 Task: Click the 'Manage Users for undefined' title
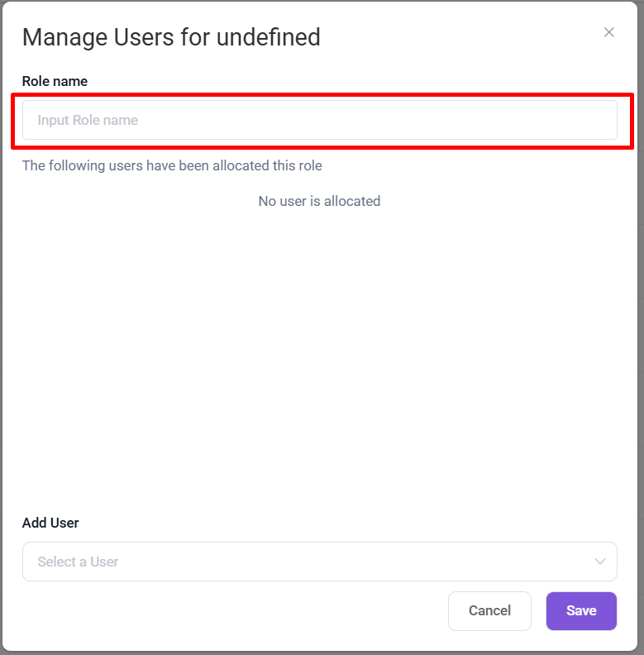coord(171,37)
